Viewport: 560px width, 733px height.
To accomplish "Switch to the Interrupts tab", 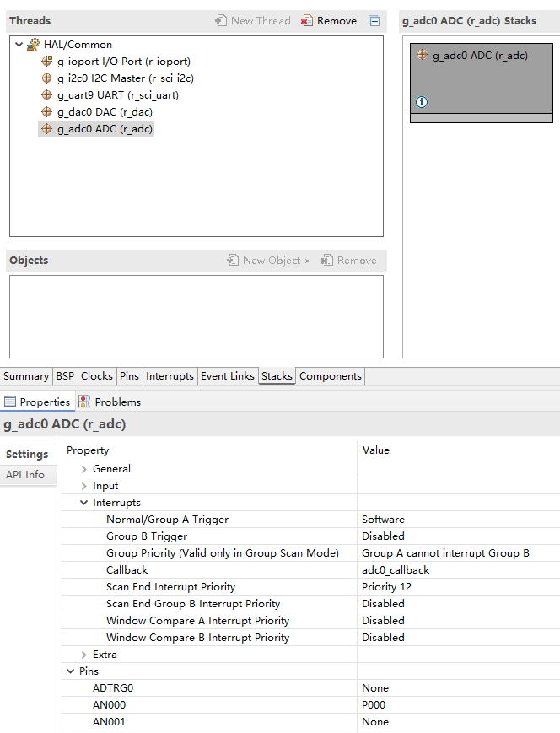I will coord(170,376).
